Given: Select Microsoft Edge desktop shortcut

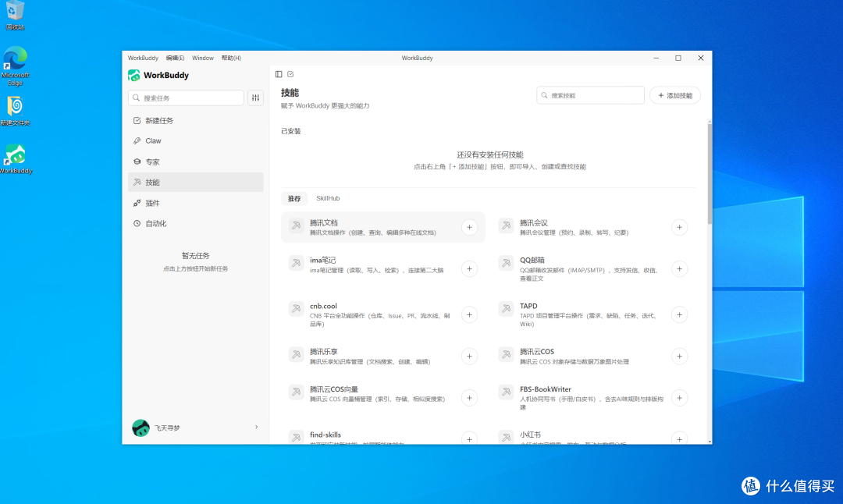Looking at the screenshot, I should point(15,66).
